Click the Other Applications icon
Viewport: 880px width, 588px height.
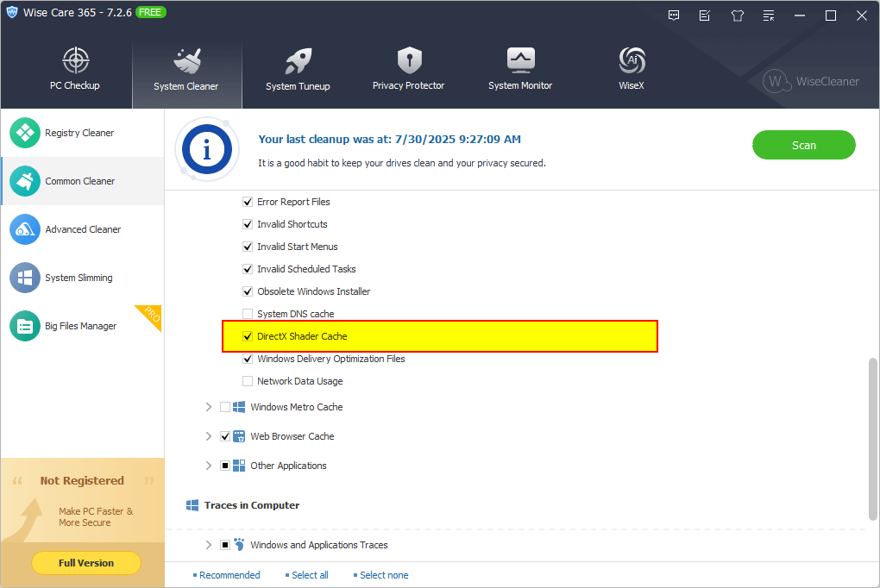pyautogui.click(x=238, y=465)
